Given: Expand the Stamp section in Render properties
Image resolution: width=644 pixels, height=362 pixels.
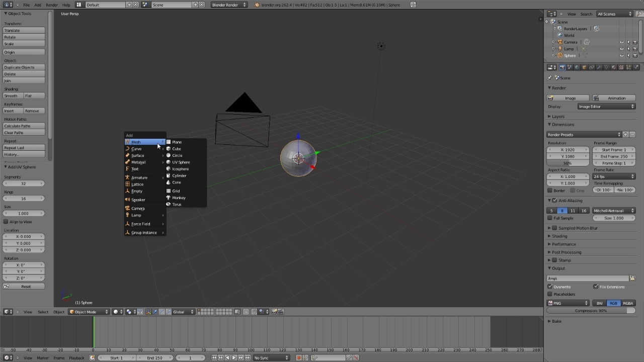Looking at the screenshot, I should [x=565, y=260].
